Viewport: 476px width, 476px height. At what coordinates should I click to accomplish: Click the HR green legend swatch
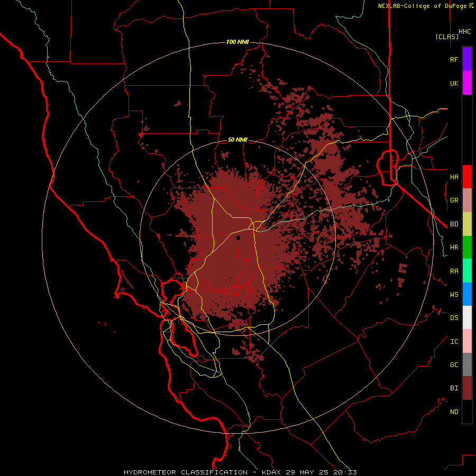[x=467, y=248]
